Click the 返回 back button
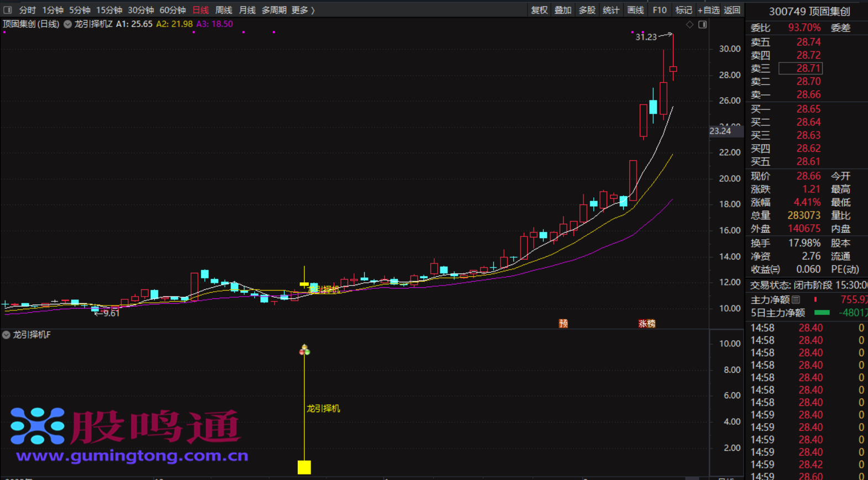Image resolution: width=868 pixels, height=480 pixels. (x=732, y=10)
